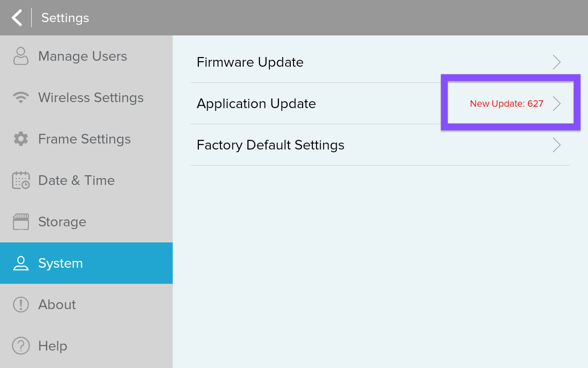The height and width of the screenshot is (368, 588).
Task: Open the Wireless Settings menu item
Action: [90, 98]
